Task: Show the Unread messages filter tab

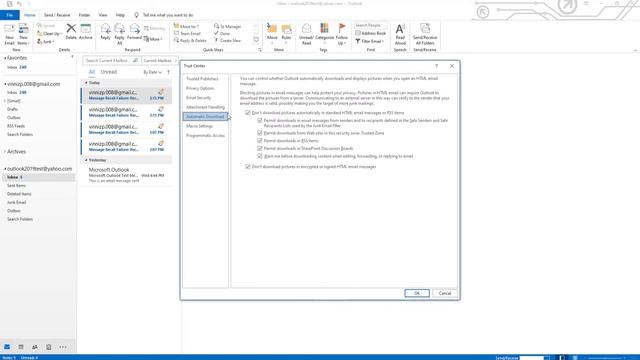Action: tap(109, 72)
